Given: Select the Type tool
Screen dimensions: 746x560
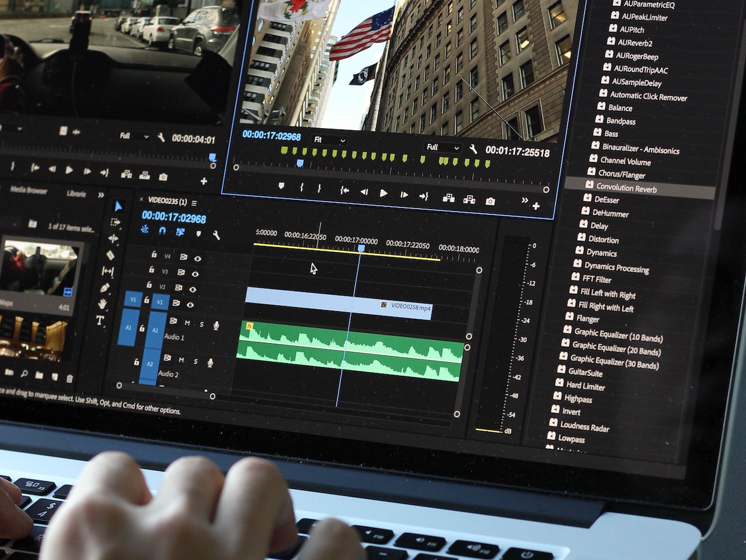Looking at the screenshot, I should point(100,320).
